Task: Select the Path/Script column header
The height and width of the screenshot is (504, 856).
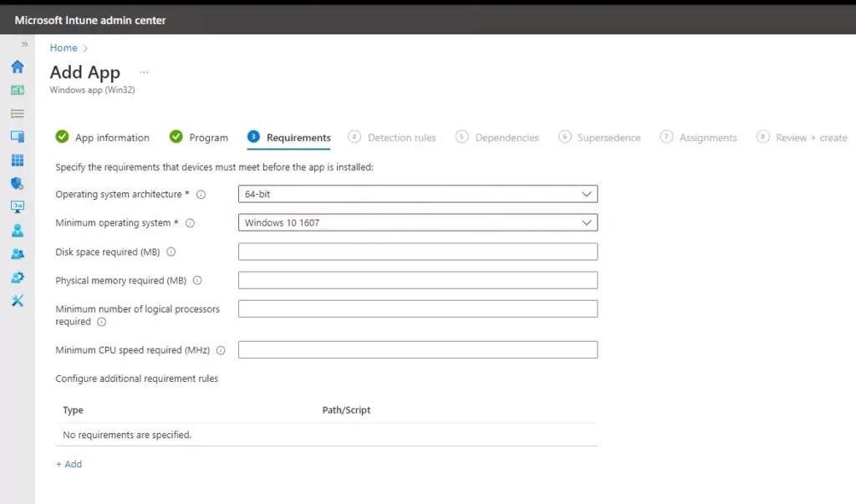Action: tap(346, 410)
